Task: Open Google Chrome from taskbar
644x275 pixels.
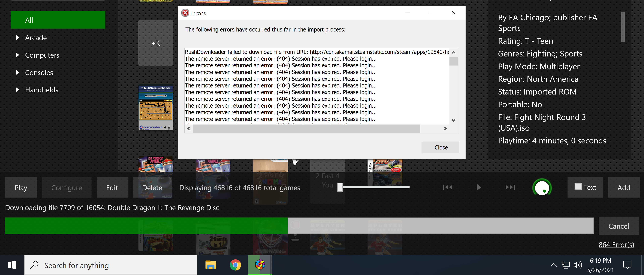Action: (x=235, y=265)
